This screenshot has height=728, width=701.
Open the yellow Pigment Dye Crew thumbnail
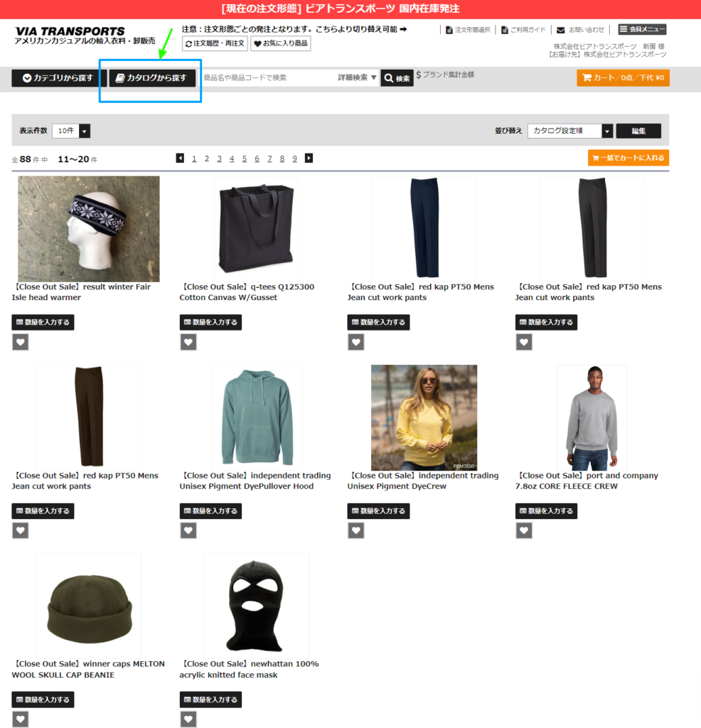424,417
